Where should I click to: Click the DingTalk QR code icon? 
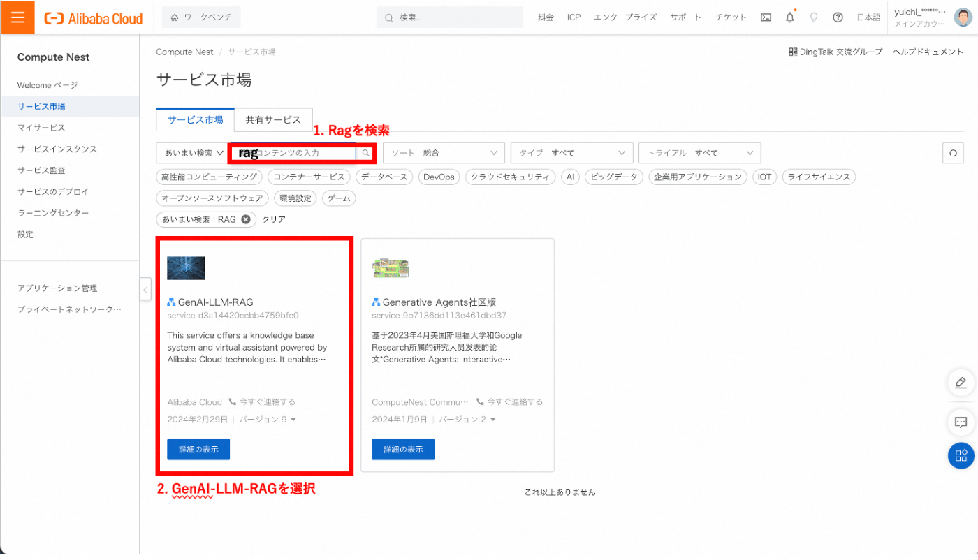(793, 52)
